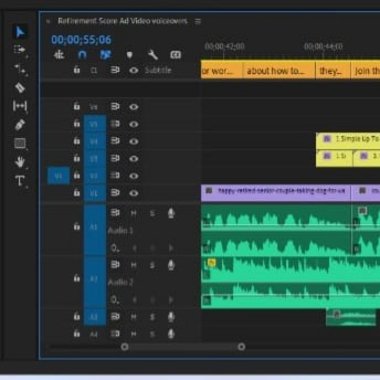The image size is (380, 380).
Task: Toggle Linked Selection button
Action: [106, 54]
